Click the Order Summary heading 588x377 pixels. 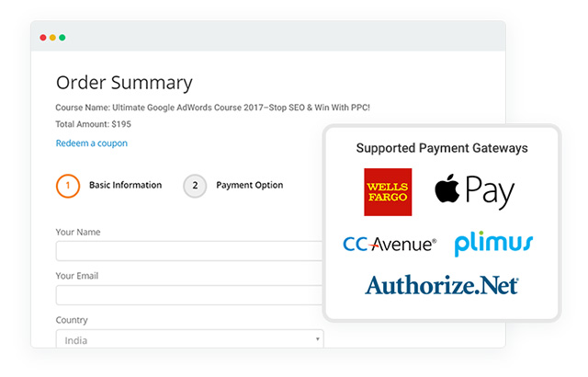point(124,83)
